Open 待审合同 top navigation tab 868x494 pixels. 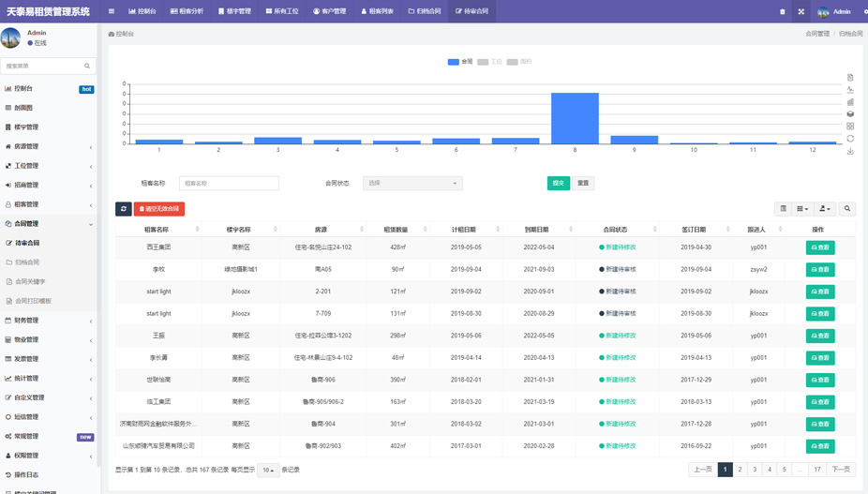click(472, 11)
